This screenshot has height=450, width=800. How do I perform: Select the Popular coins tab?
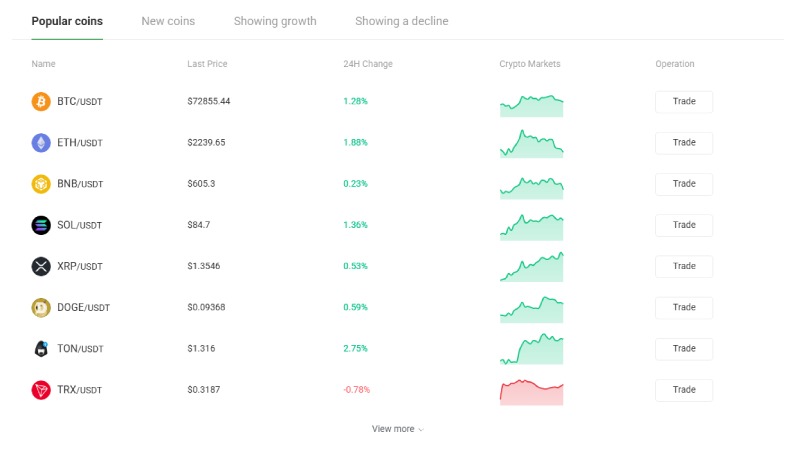tap(67, 21)
